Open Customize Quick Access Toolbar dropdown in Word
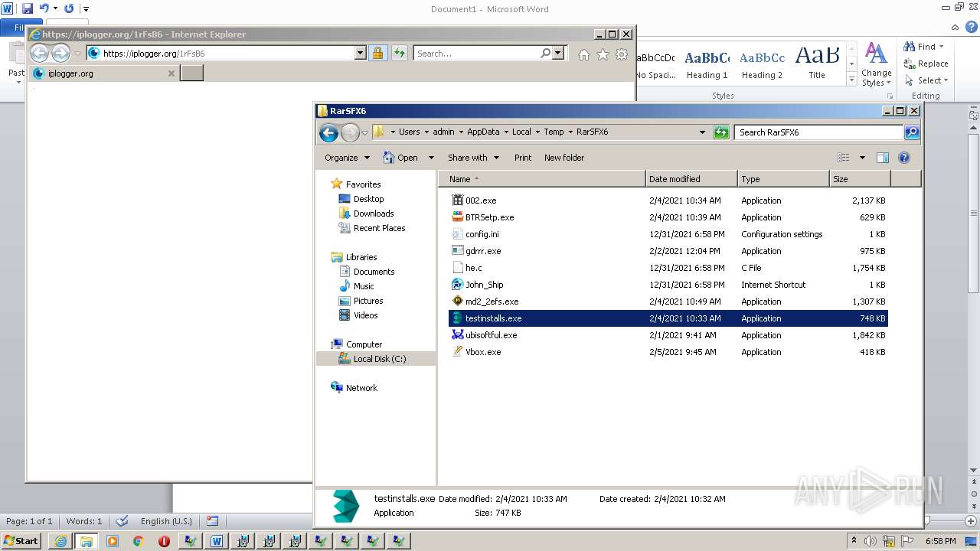 click(x=86, y=9)
